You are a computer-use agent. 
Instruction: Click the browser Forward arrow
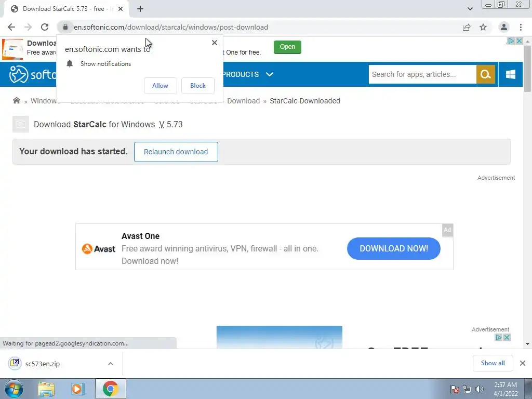28,27
